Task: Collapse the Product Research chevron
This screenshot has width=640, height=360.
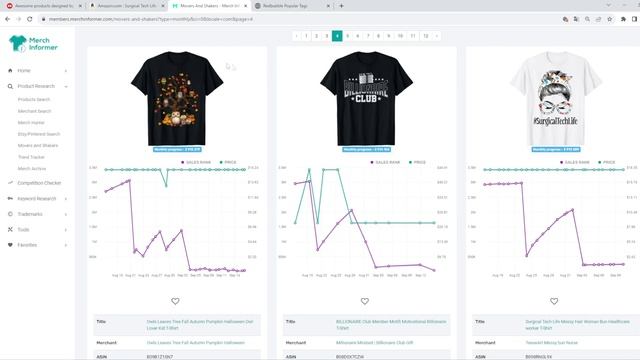Action: (x=66, y=86)
